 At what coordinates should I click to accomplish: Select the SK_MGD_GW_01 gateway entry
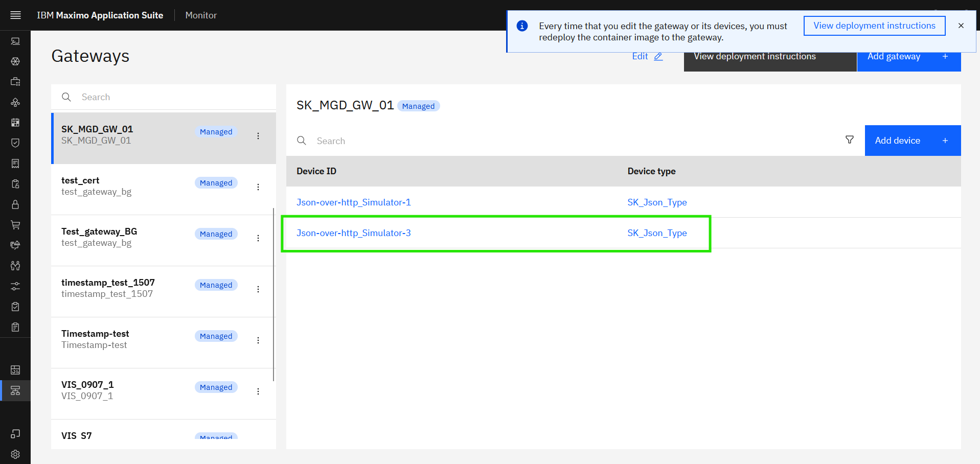164,138
